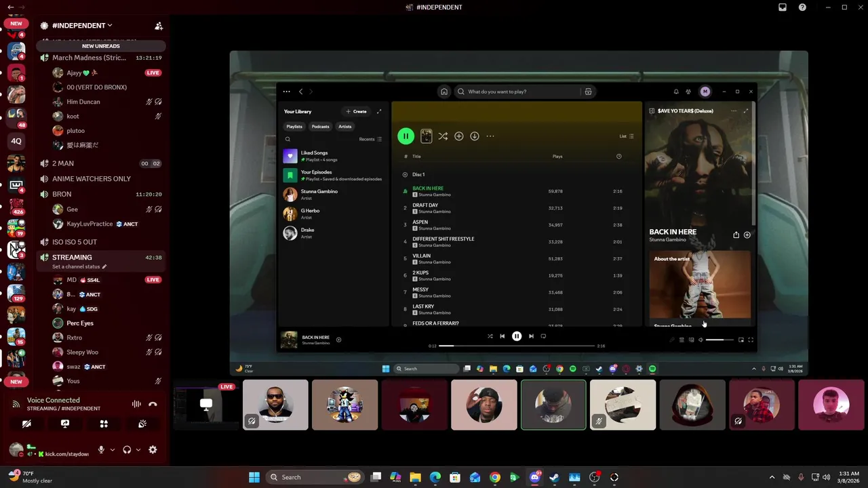This screenshot has width=868, height=488.
Task: Open input device options chevron beside microphone
Action: tap(113, 449)
